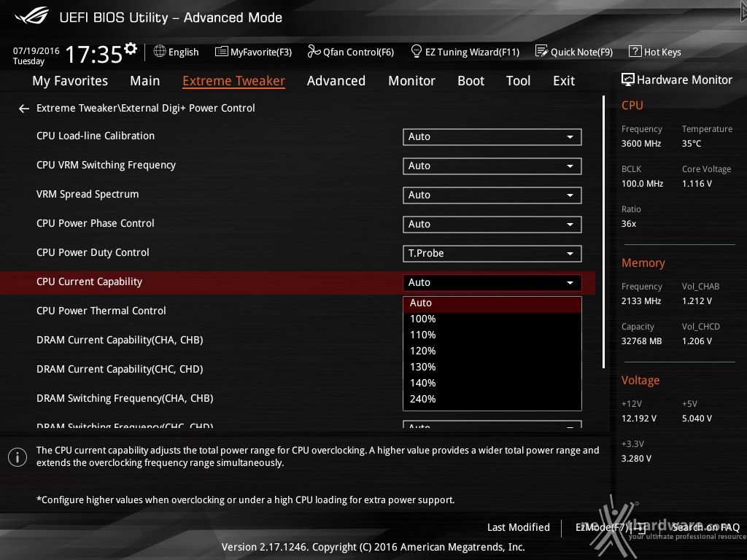Select DRAM Switching Frequency(CHA, CHB) row
This screenshot has width=747, height=560.
(125, 398)
